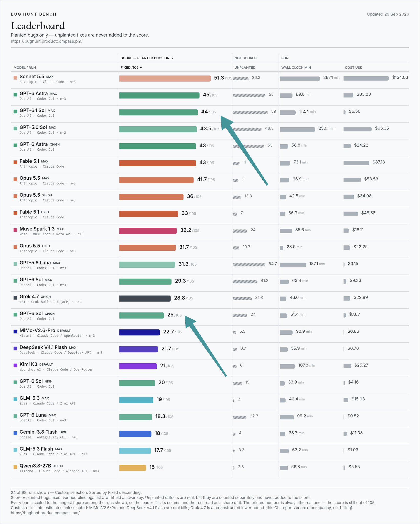The image size is (420, 524).
Task: Click the Fable 5.1 HIGH cost bar
Action: tap(350, 214)
